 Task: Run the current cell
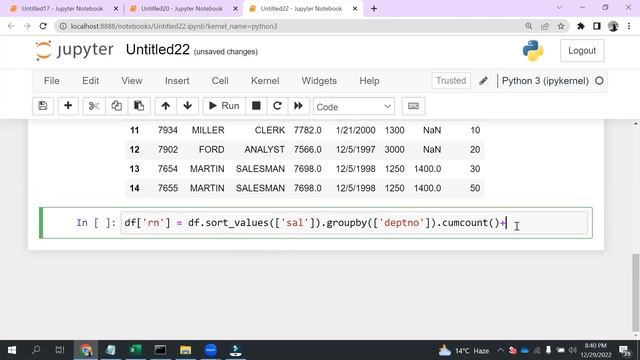(x=224, y=106)
